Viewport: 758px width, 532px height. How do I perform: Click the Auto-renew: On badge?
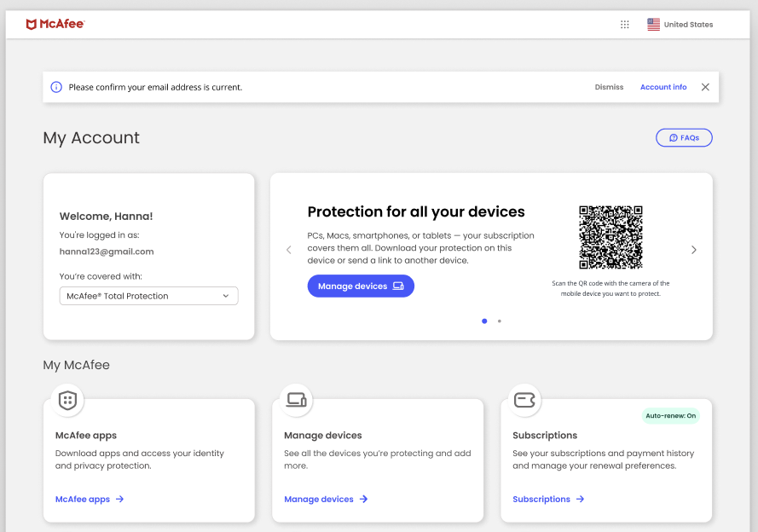click(x=670, y=415)
